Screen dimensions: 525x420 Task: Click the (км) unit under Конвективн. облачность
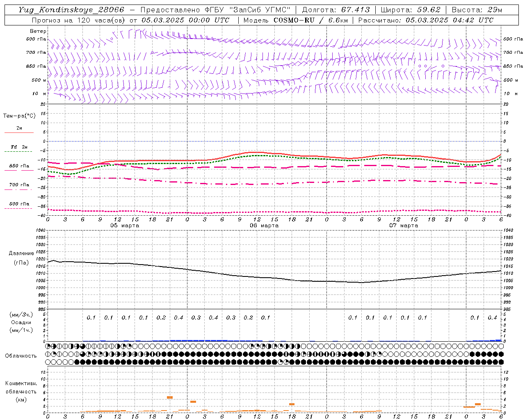[x=21, y=399]
